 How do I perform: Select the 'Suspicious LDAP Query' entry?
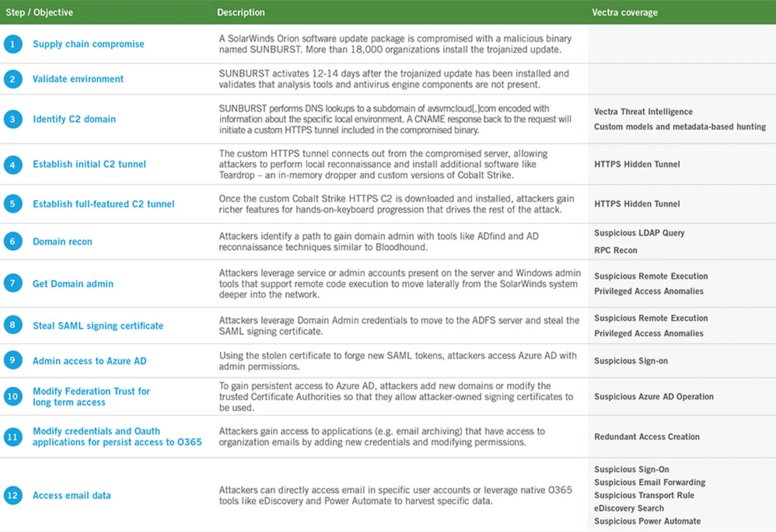pos(639,233)
